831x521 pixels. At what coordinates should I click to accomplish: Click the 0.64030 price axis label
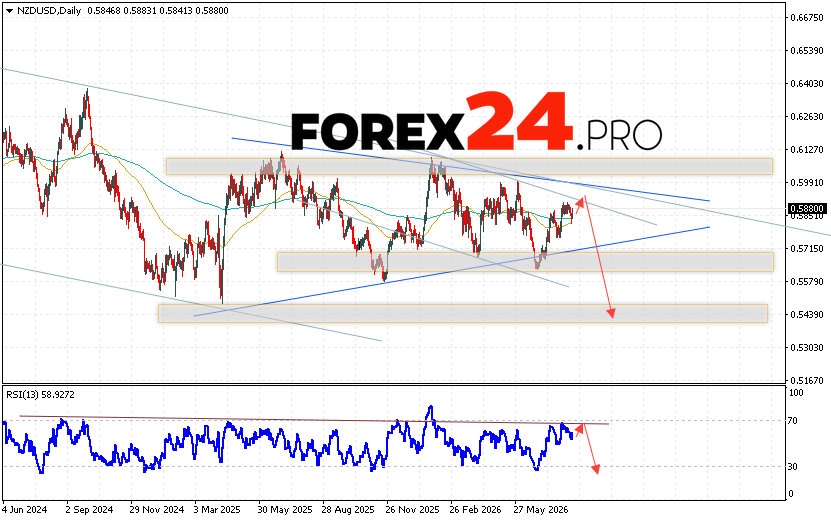(807, 84)
